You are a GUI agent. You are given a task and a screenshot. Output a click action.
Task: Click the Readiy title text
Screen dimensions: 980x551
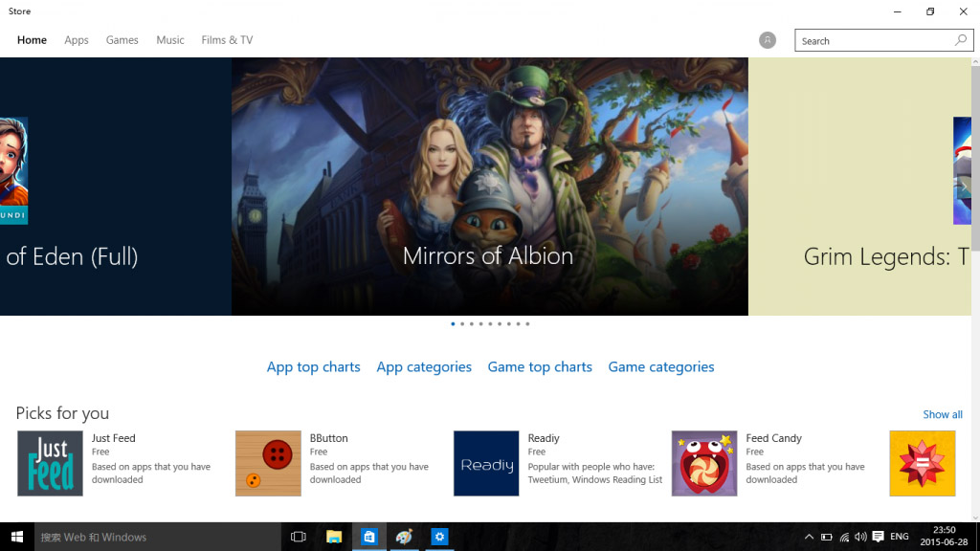point(544,438)
